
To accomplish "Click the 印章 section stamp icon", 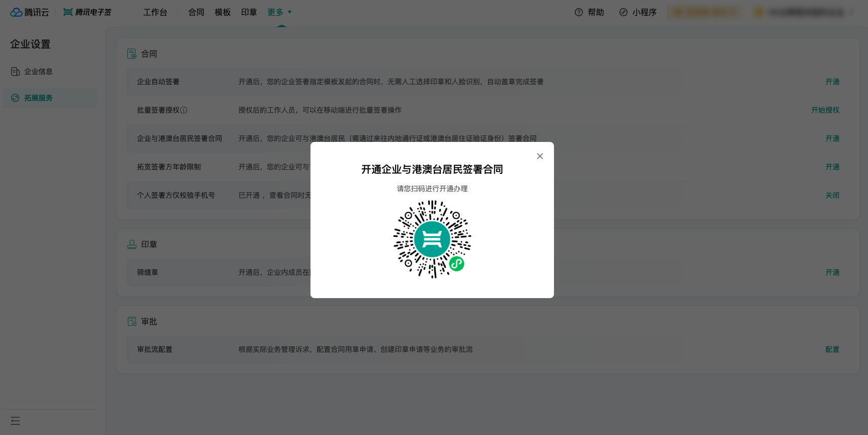I will 132,244.
